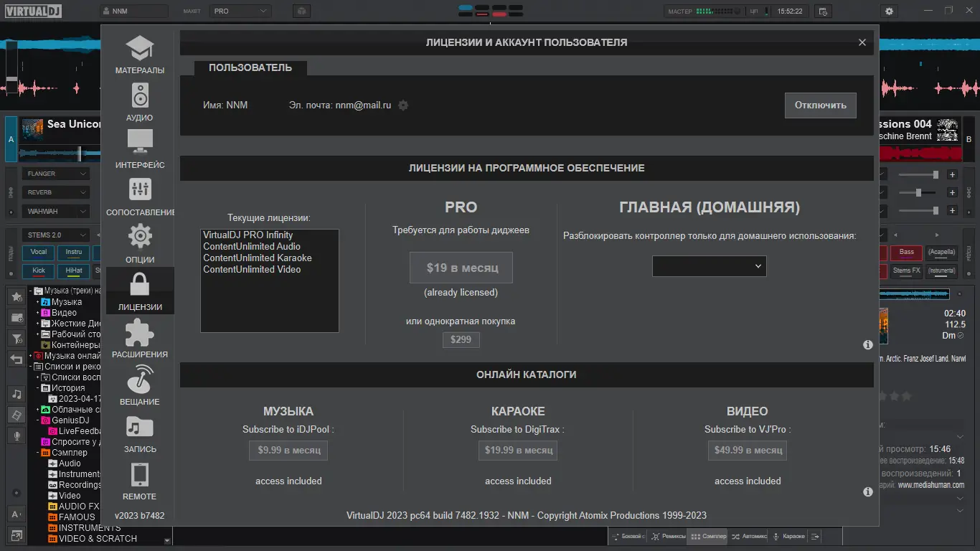Toggle the Bass stem pad on deck B

pos(907,253)
